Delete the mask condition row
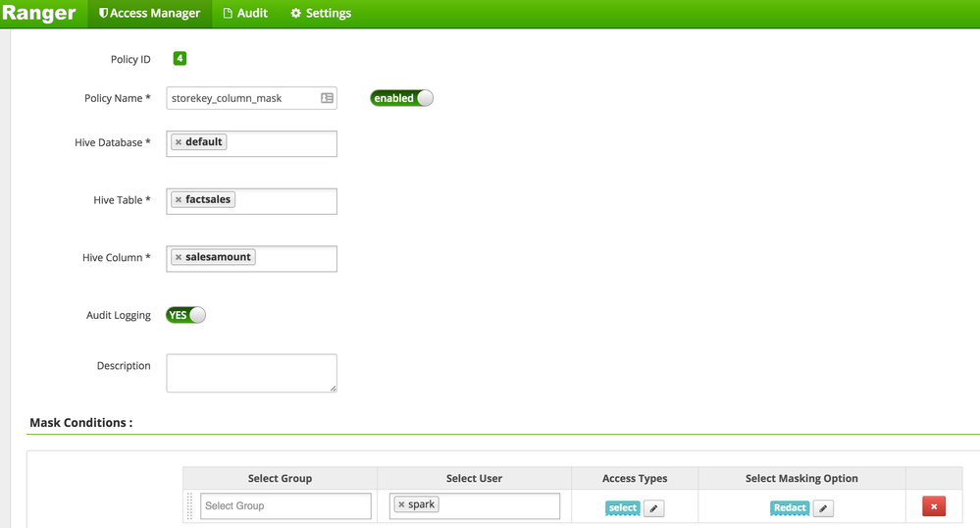980x528 pixels. pyautogui.click(x=934, y=506)
